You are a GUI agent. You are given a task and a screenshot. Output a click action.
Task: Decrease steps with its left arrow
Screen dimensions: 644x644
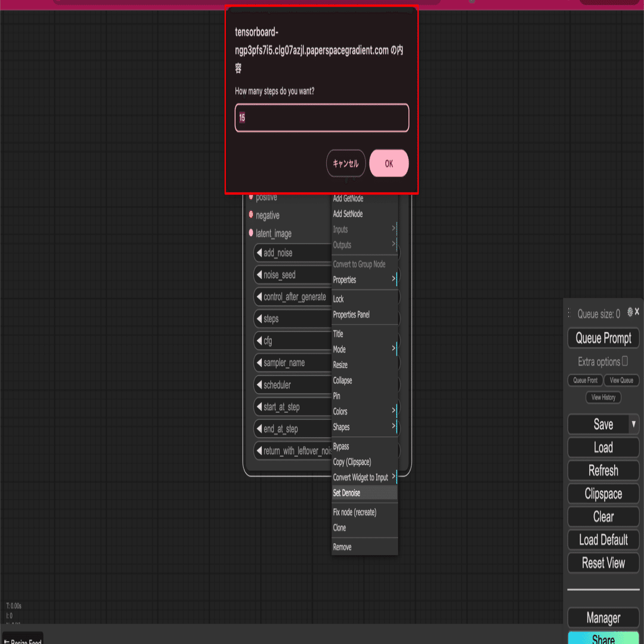tap(259, 318)
